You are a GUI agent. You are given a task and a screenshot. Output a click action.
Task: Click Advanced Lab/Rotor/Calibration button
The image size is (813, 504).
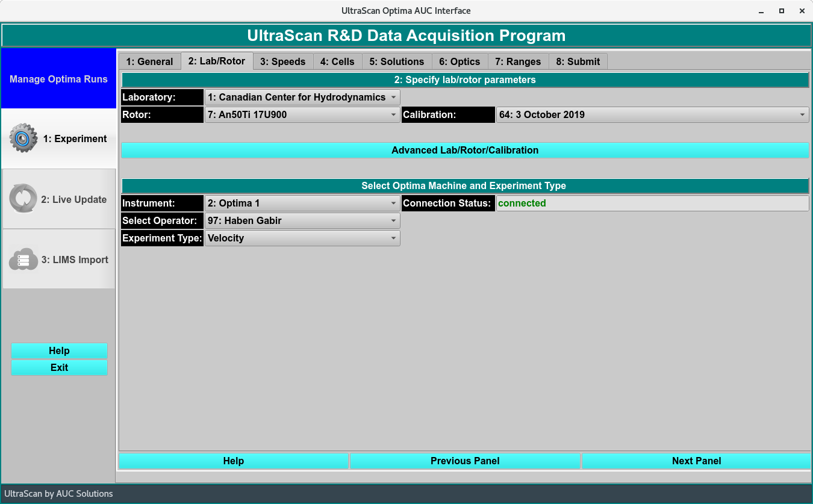(x=464, y=150)
